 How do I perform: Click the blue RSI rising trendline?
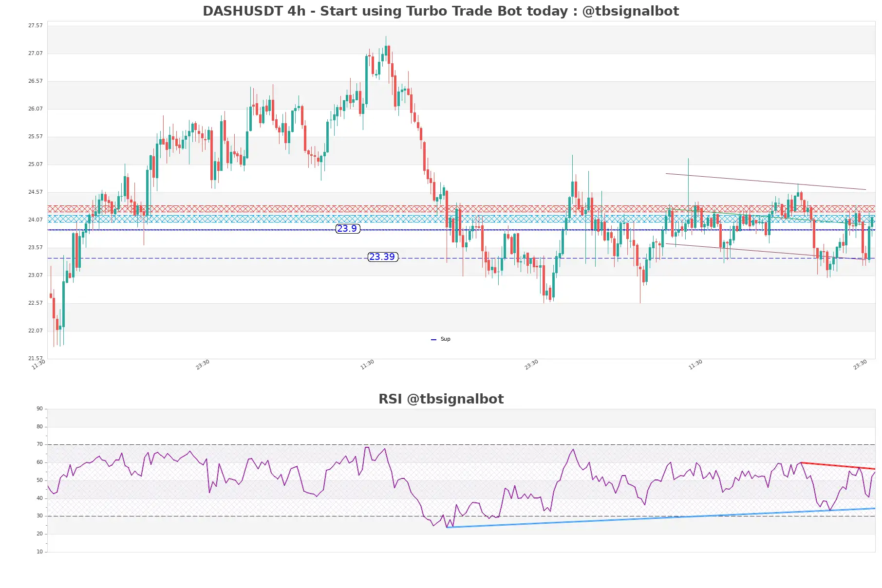(661, 518)
